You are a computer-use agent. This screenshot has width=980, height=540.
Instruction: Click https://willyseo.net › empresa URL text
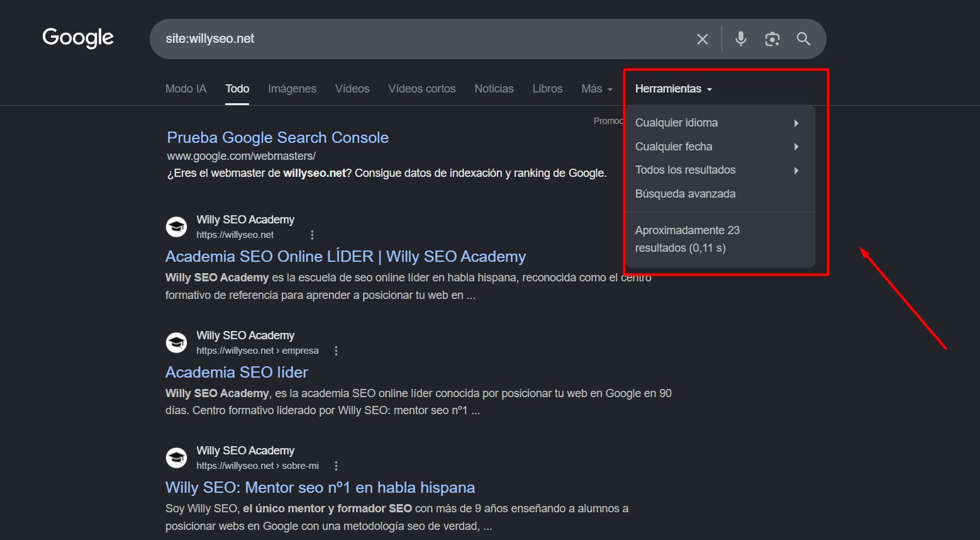coord(257,351)
